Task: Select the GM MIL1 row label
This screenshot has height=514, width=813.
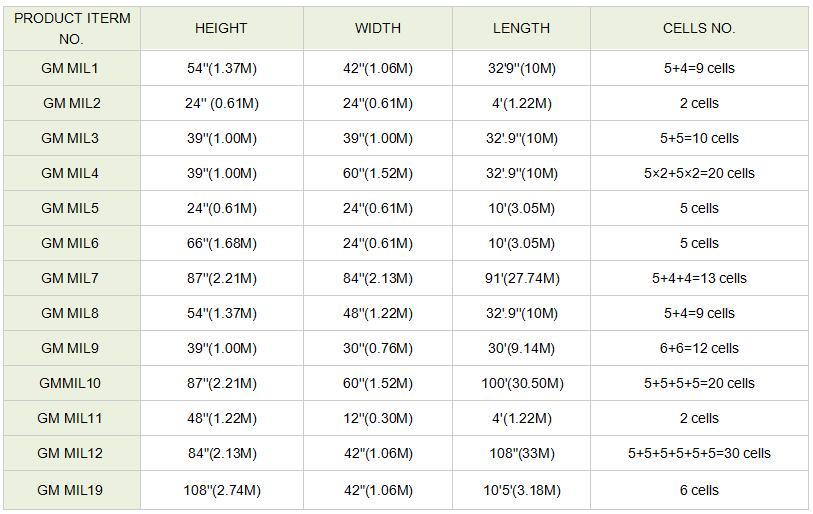Action: (70, 68)
